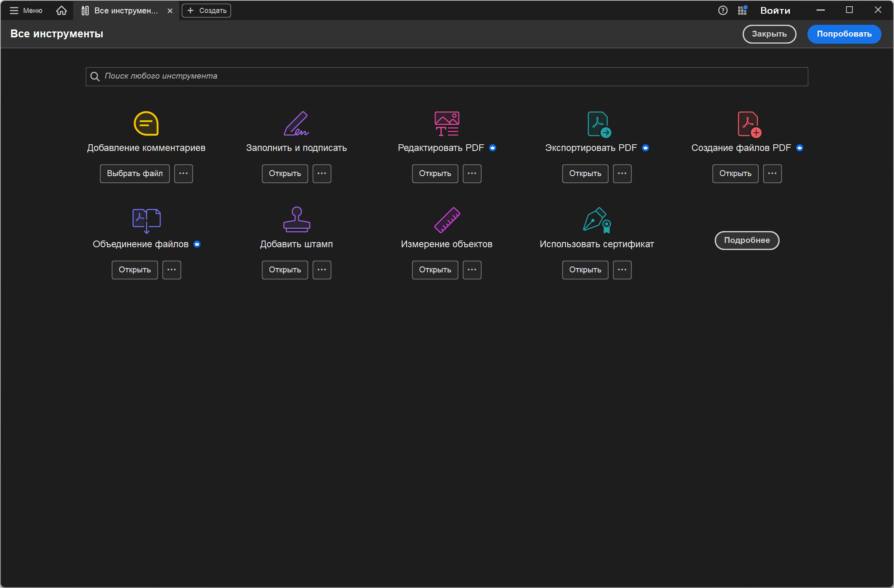Click the Выбрать файл button
Viewport: 894px width, 588px height.
(135, 173)
